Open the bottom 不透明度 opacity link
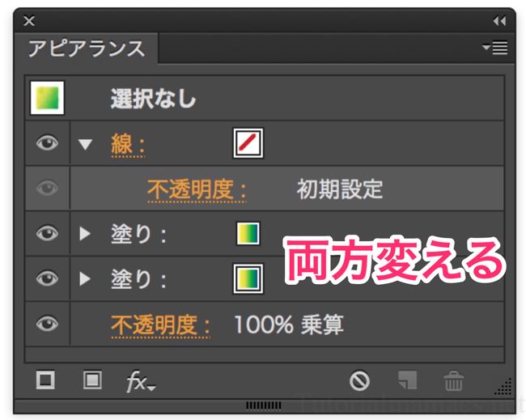The image size is (526, 420). point(161,325)
